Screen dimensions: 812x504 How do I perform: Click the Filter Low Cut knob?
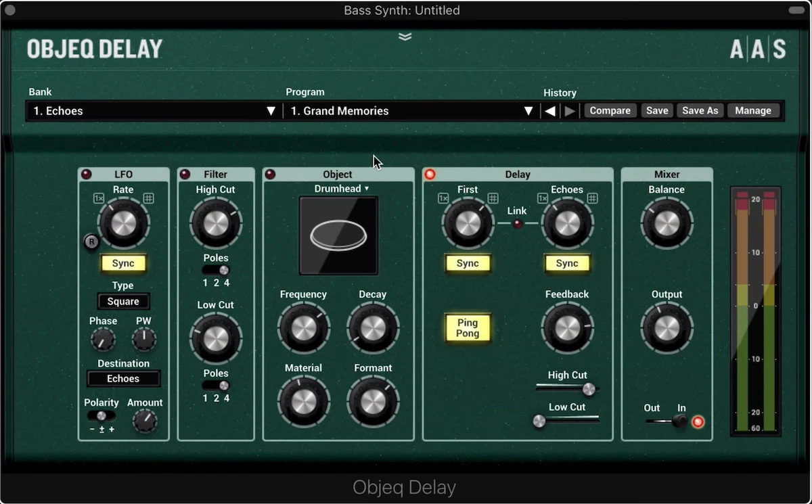click(x=216, y=339)
